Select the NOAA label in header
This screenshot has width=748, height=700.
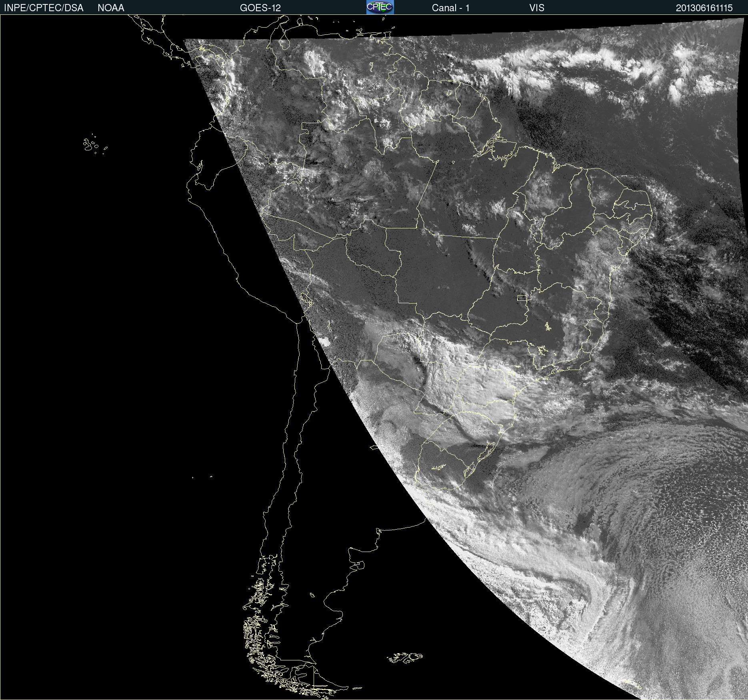(x=111, y=8)
